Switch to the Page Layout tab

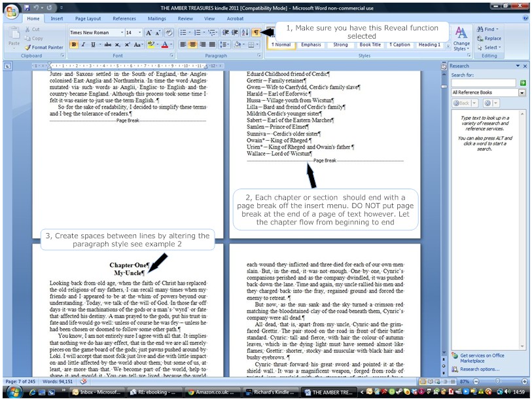click(88, 19)
